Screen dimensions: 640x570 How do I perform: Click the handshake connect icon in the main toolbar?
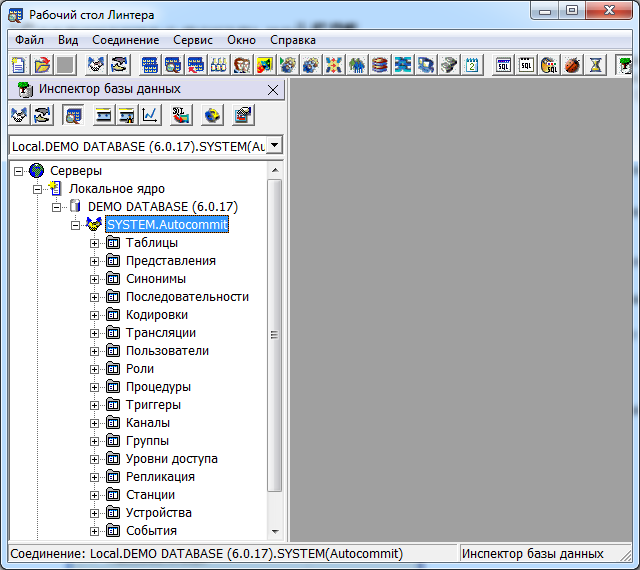[95, 65]
